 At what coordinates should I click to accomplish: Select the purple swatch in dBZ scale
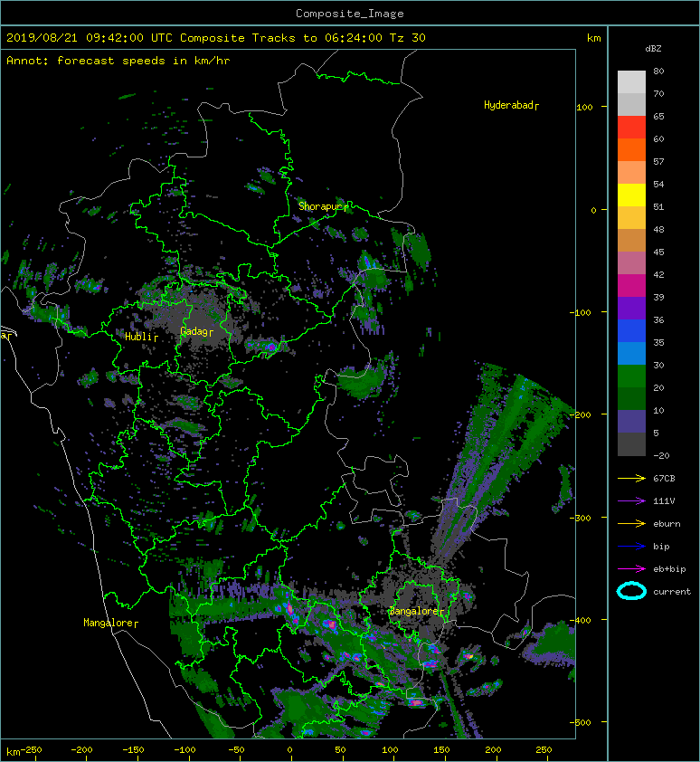(x=631, y=309)
